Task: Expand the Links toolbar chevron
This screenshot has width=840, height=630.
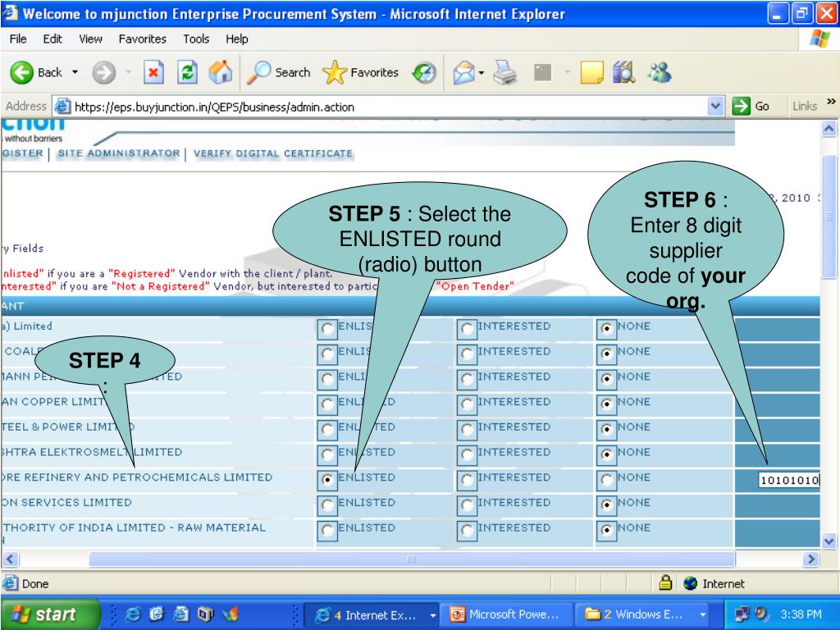Action: click(831, 101)
